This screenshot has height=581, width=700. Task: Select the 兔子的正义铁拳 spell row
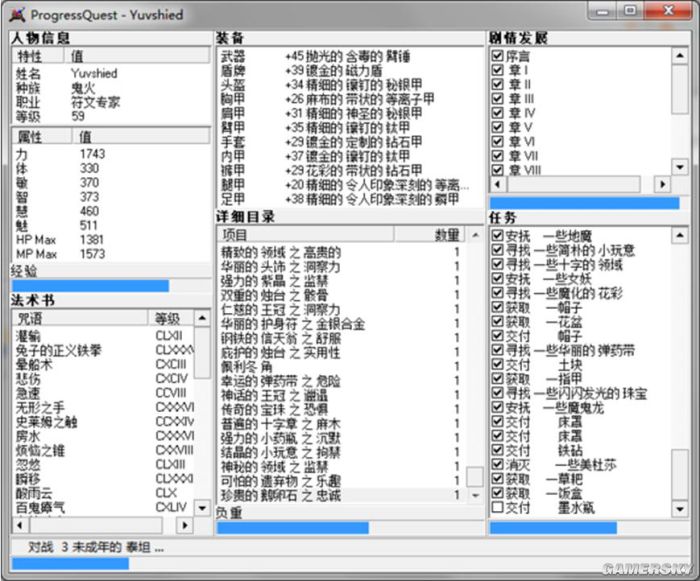point(104,350)
